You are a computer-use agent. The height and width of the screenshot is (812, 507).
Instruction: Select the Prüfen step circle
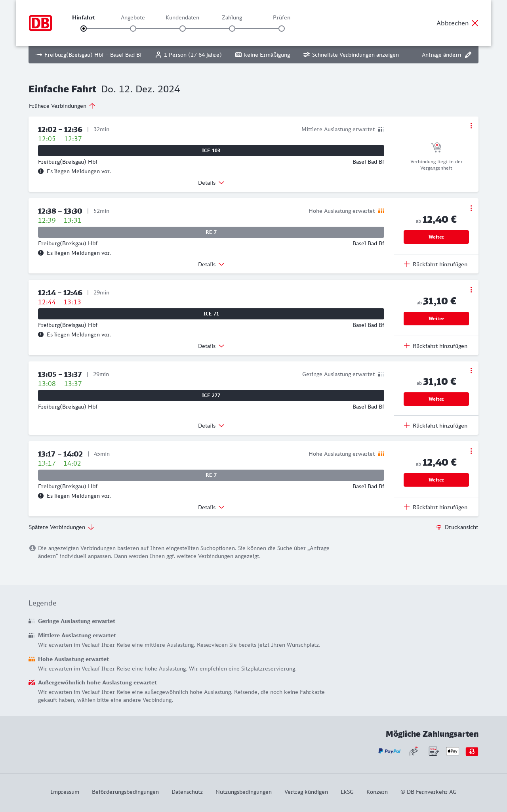[x=282, y=29]
